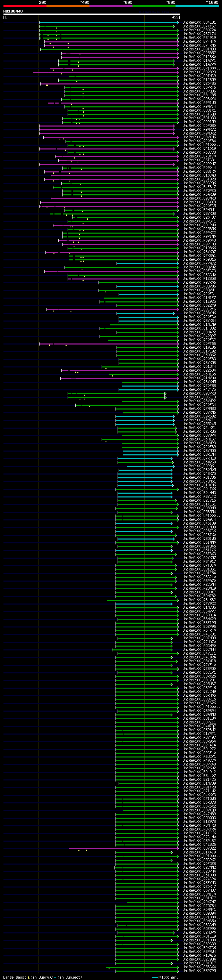This screenshot has height=980, width=222.
Task: Open hit UniRef100_P34919
Action: coord(199,38)
